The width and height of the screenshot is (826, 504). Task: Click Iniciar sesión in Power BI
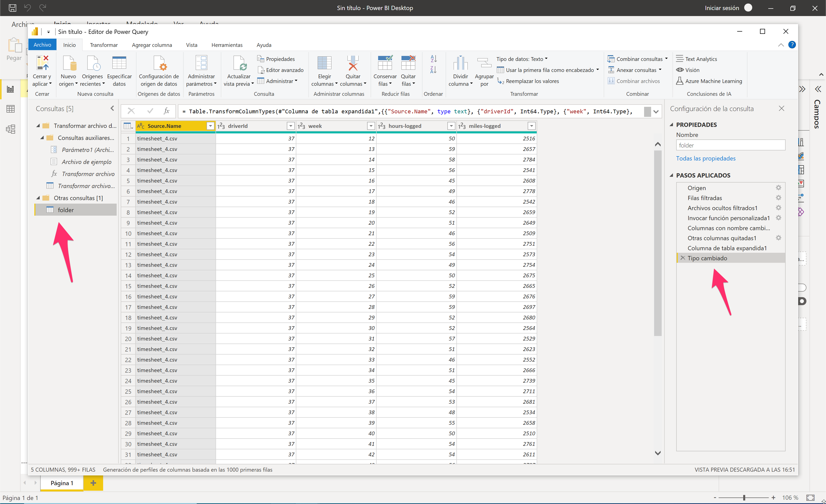(x=722, y=8)
